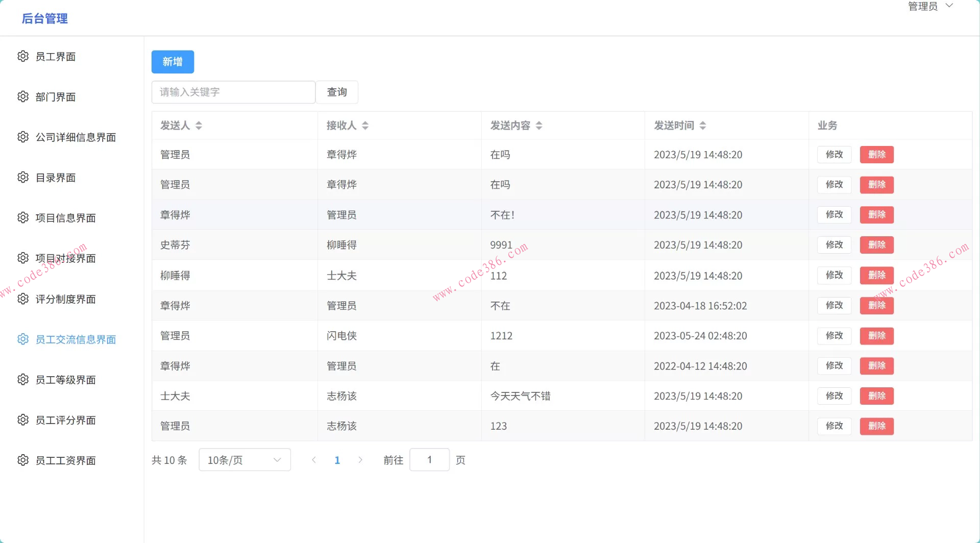Click the 共 10 条 total count
Viewport: 980px width, 543px height.
(x=169, y=460)
